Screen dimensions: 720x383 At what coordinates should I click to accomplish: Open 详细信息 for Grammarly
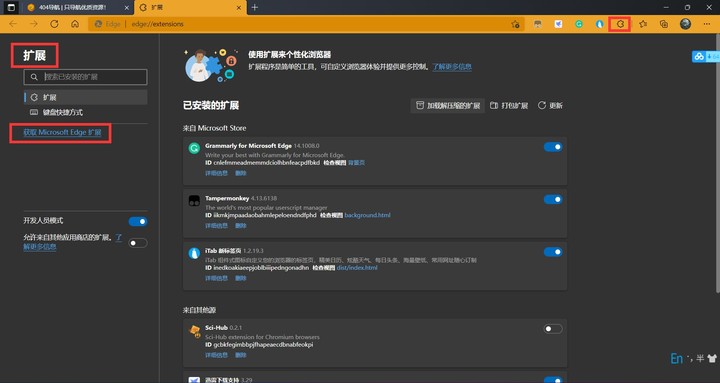pyautogui.click(x=216, y=174)
